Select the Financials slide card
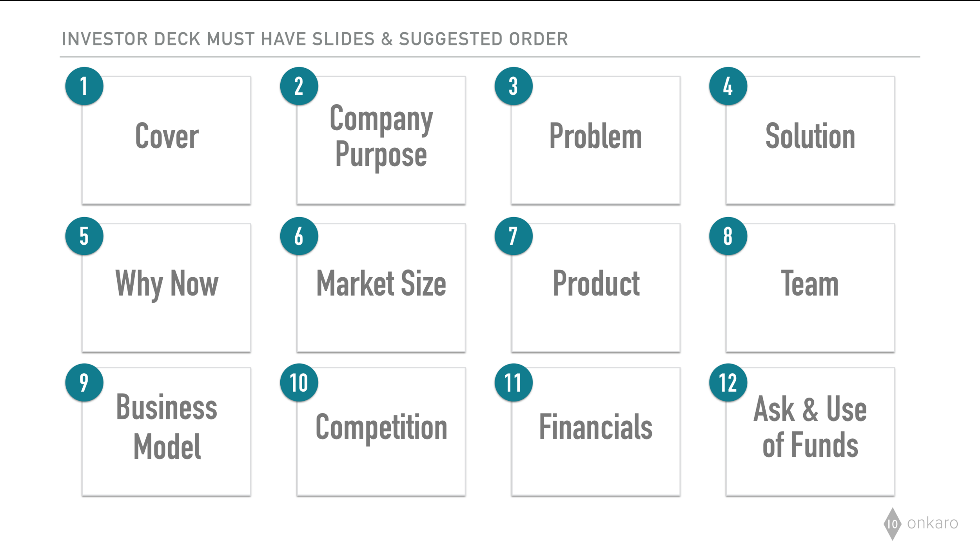Image resolution: width=980 pixels, height=552 pixels. [x=595, y=432]
